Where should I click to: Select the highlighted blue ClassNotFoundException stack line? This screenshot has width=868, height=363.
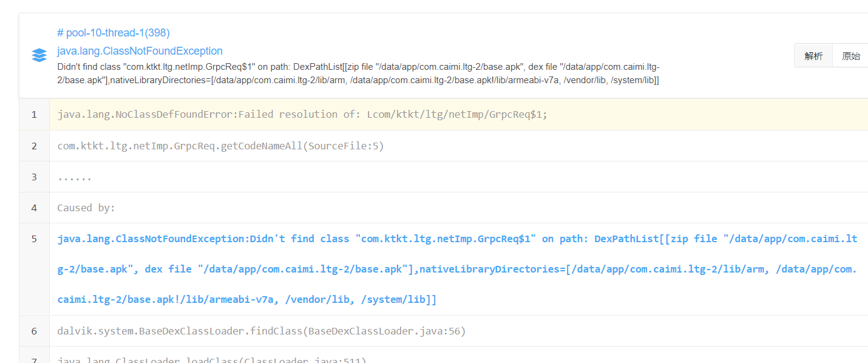point(458,269)
